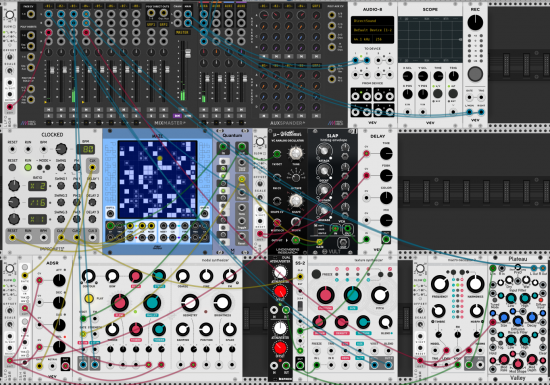Adjust the SPACE knob on modal synthesizer

tap(230, 330)
